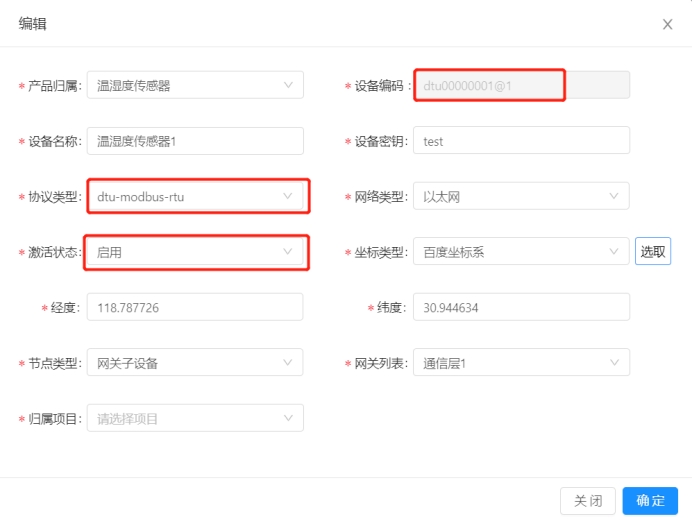Click the chevron arrow in 归属项目 field

click(x=288, y=418)
